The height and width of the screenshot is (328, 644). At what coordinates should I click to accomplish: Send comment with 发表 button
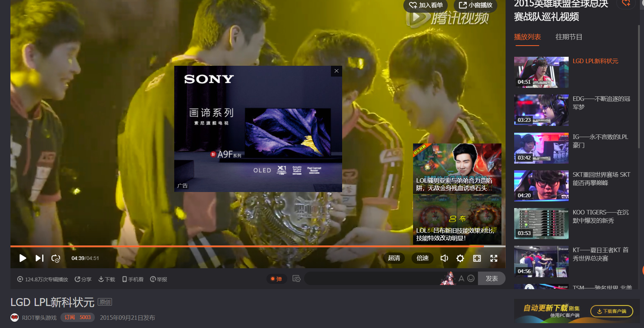coord(492,279)
